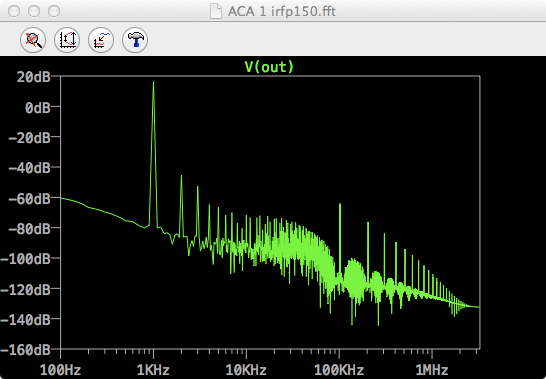The height and width of the screenshot is (379, 546).
Task: Close the FFT window
Action: (x=14, y=11)
